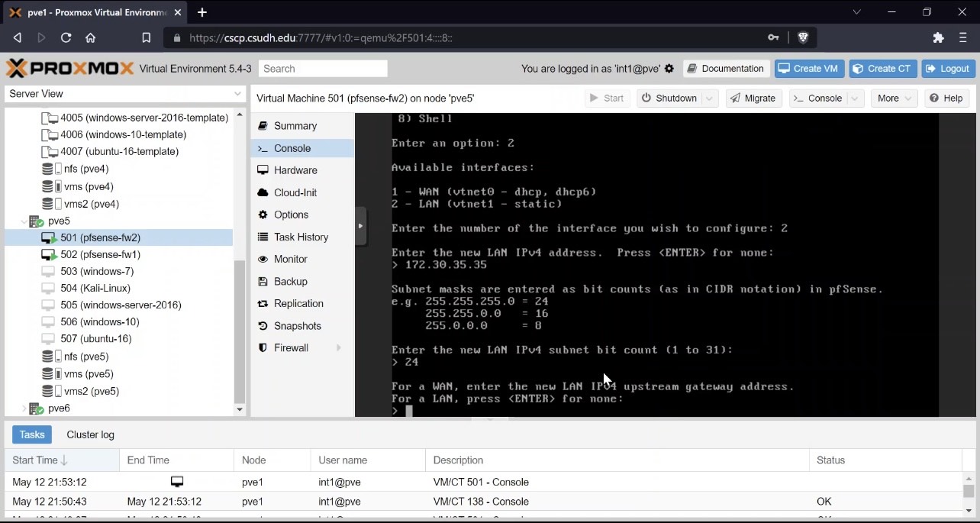980x523 pixels.
Task: Go to browser home icon
Action: pyautogui.click(x=90, y=37)
